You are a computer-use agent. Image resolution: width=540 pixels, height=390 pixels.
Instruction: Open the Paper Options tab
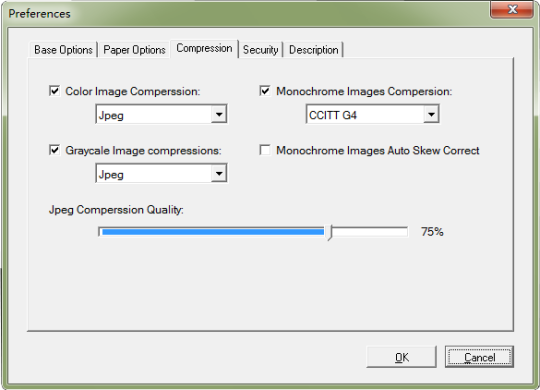pos(134,50)
